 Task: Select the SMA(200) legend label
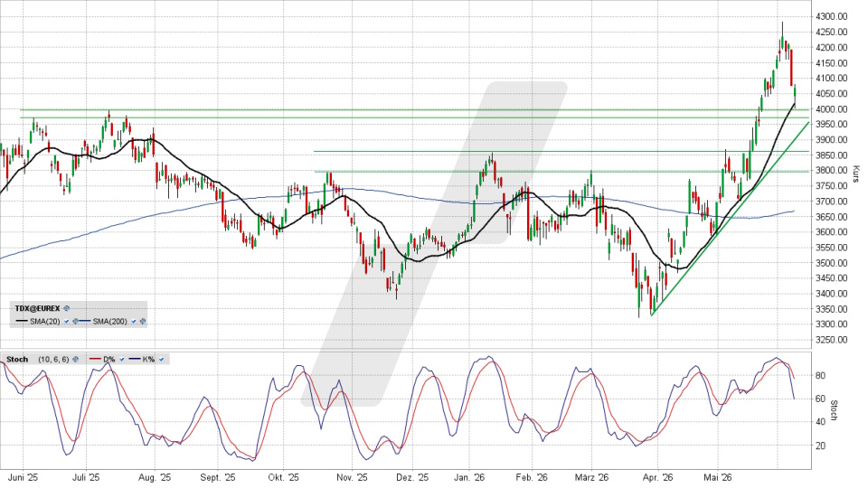pyautogui.click(x=109, y=322)
